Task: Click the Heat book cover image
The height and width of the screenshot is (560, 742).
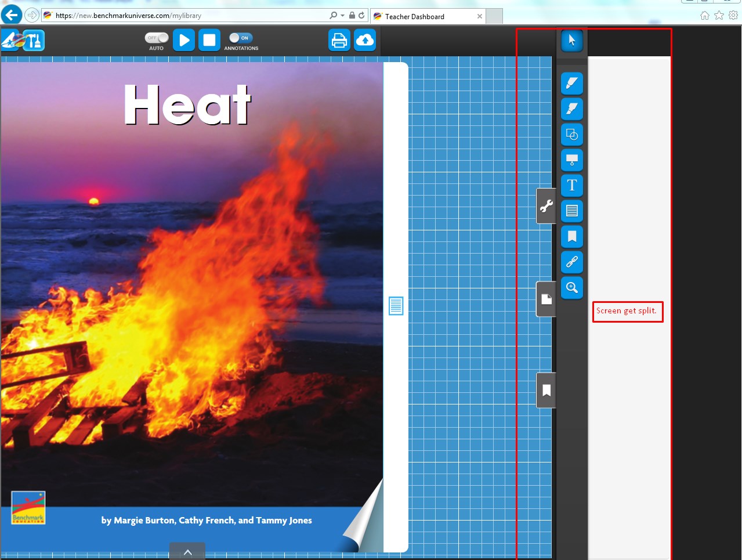Action: [192, 307]
